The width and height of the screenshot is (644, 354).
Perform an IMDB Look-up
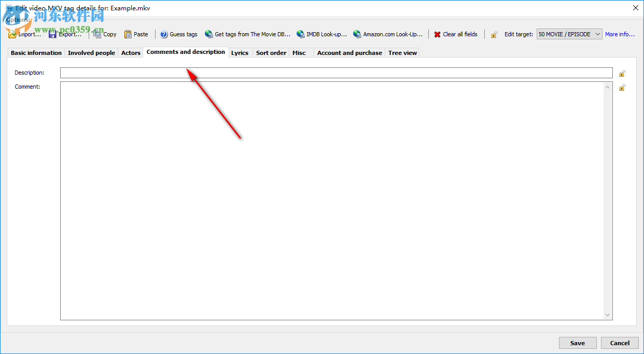point(322,34)
